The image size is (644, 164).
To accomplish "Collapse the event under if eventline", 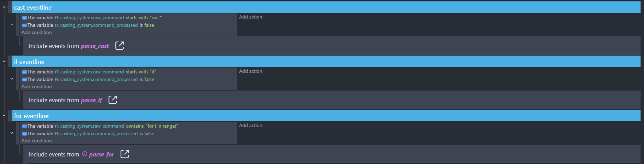I will [12, 79].
